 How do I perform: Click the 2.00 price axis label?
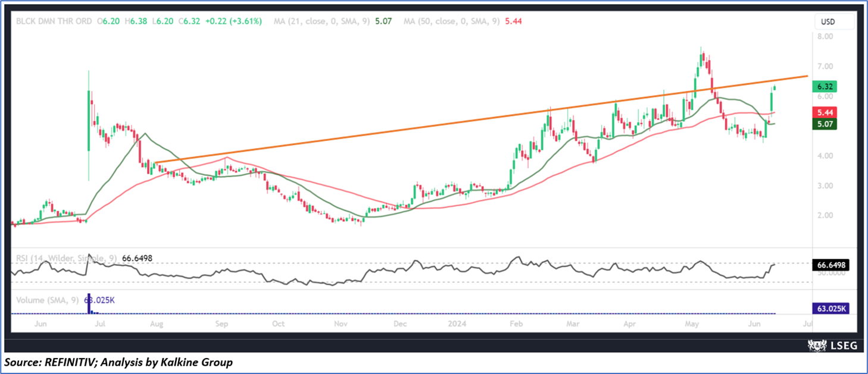(x=825, y=215)
